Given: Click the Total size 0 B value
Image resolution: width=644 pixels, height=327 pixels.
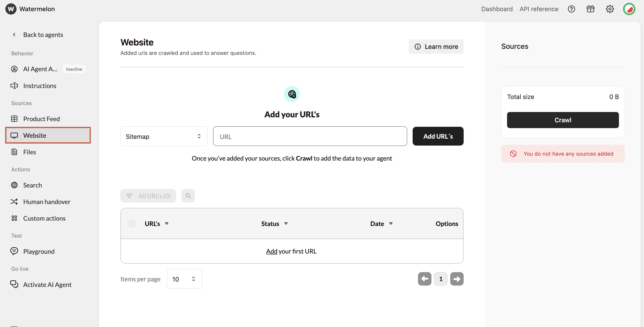Looking at the screenshot, I should pyautogui.click(x=614, y=97).
